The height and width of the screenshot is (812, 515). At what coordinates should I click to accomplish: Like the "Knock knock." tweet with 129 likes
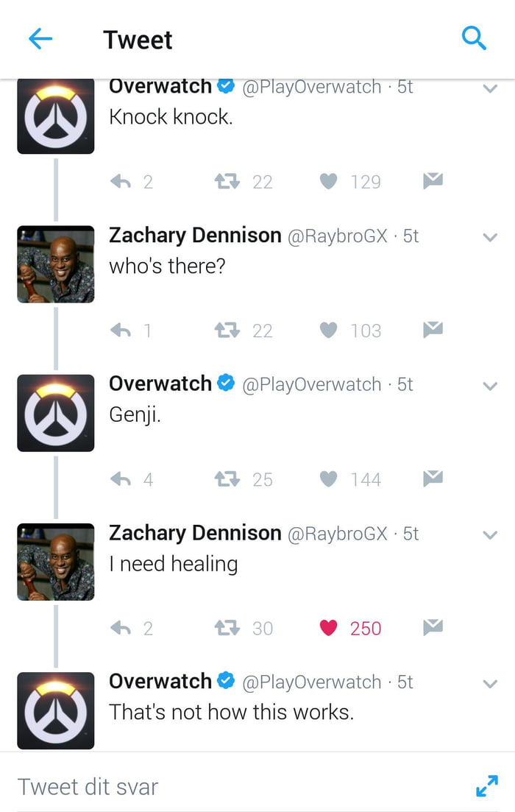pos(328,181)
